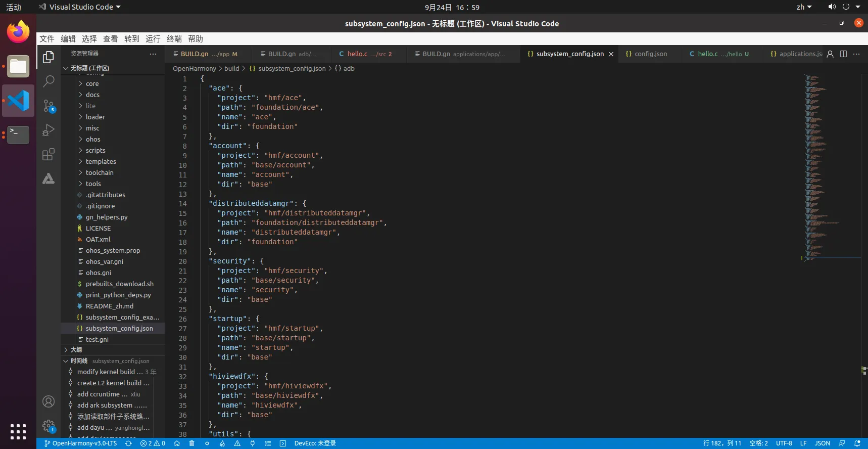Open the 终端 terminal menu
The width and height of the screenshot is (868, 449).
[x=174, y=39]
